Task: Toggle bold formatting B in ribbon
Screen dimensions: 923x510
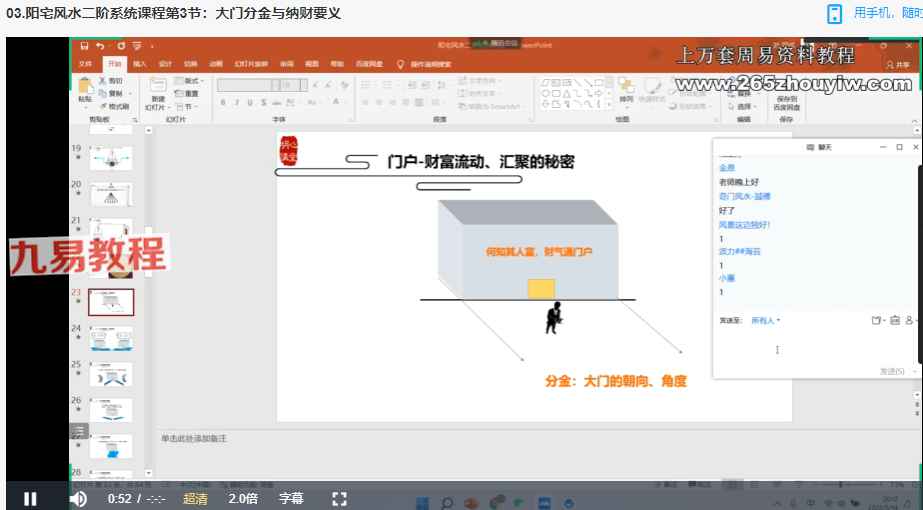Action: click(x=223, y=102)
